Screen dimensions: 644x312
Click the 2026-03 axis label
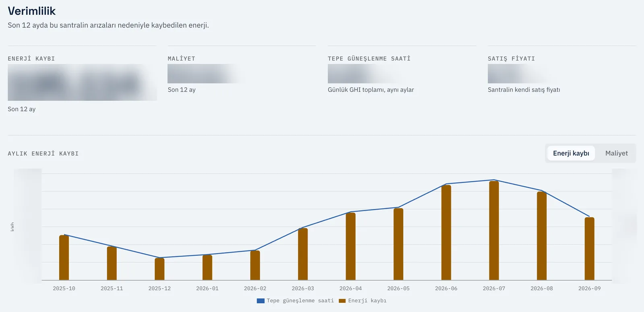pos(303,288)
